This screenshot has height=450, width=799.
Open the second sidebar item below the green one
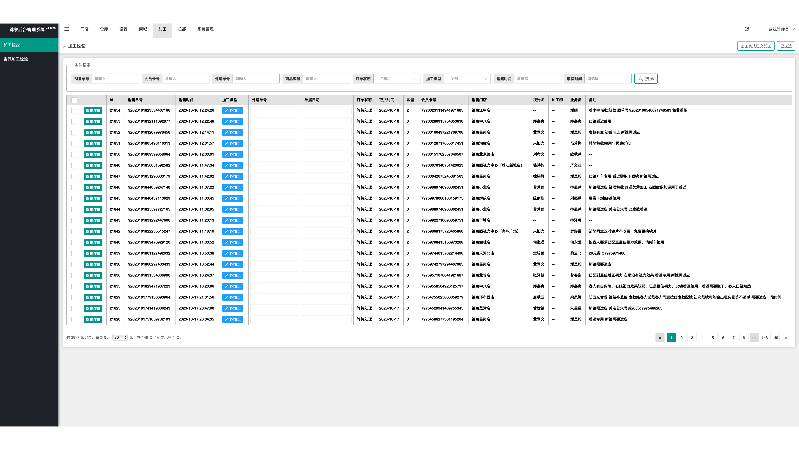click(x=29, y=59)
